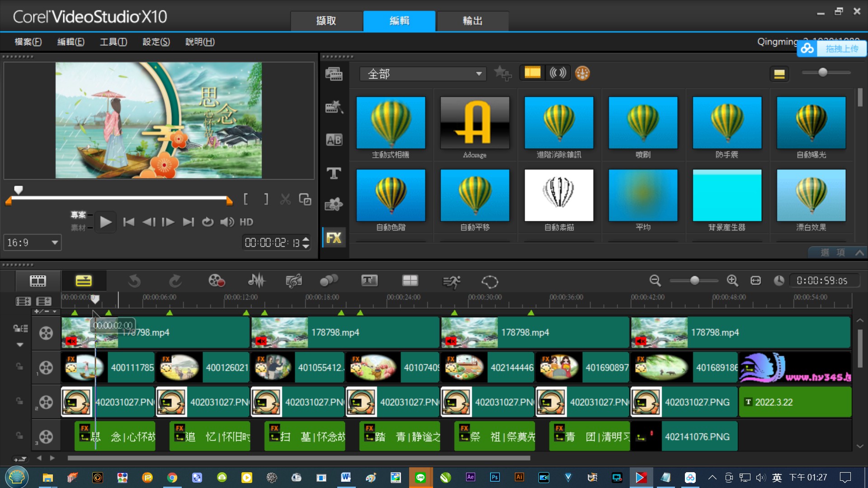Viewport: 868px width, 488px height.
Task: Select the 2022.3.22 title clip
Action: [795, 402]
